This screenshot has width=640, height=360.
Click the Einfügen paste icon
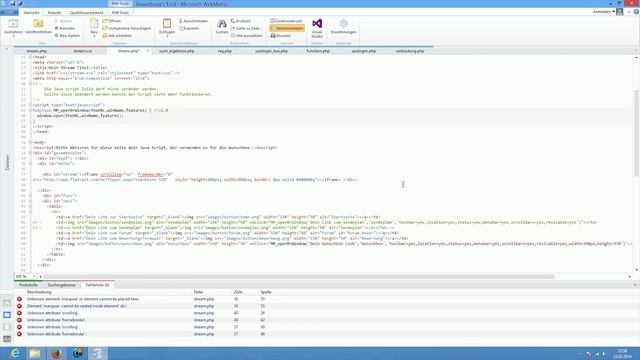click(x=167, y=24)
